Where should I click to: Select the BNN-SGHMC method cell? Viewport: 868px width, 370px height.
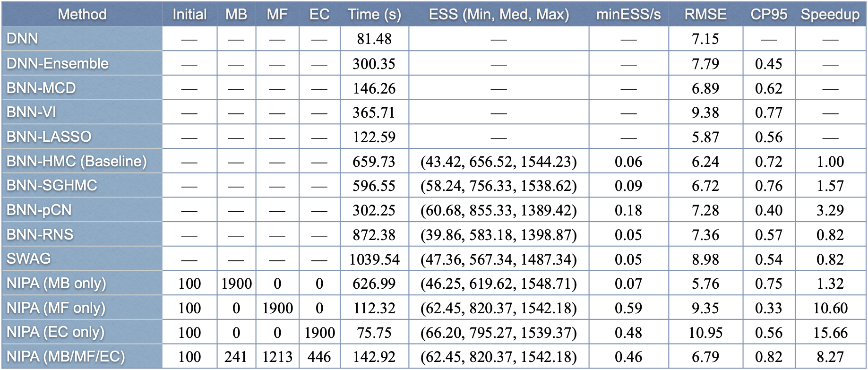(x=52, y=185)
